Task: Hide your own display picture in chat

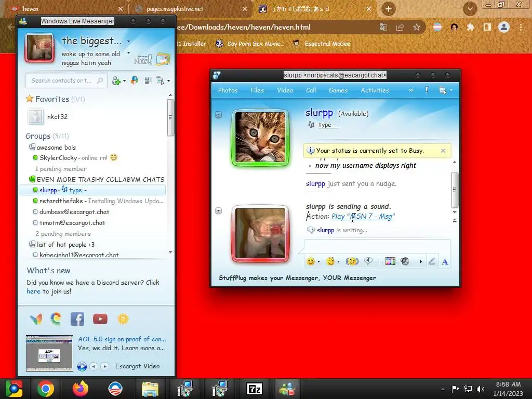Action: click(x=219, y=211)
